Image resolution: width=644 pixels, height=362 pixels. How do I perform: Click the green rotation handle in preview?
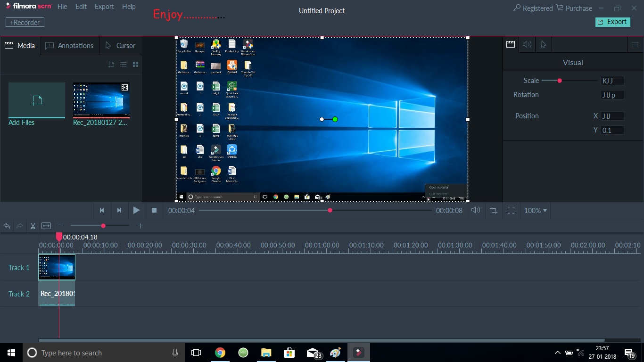(x=335, y=119)
